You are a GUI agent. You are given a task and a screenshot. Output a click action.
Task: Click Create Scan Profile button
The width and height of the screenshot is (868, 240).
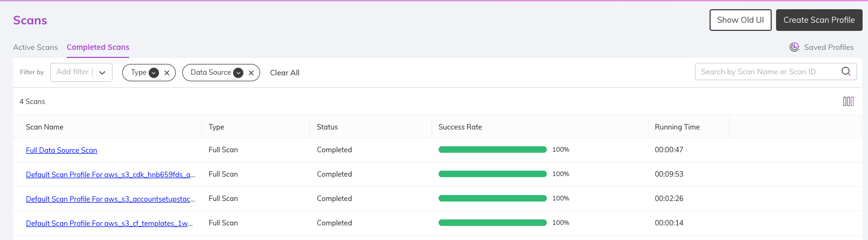(x=819, y=20)
